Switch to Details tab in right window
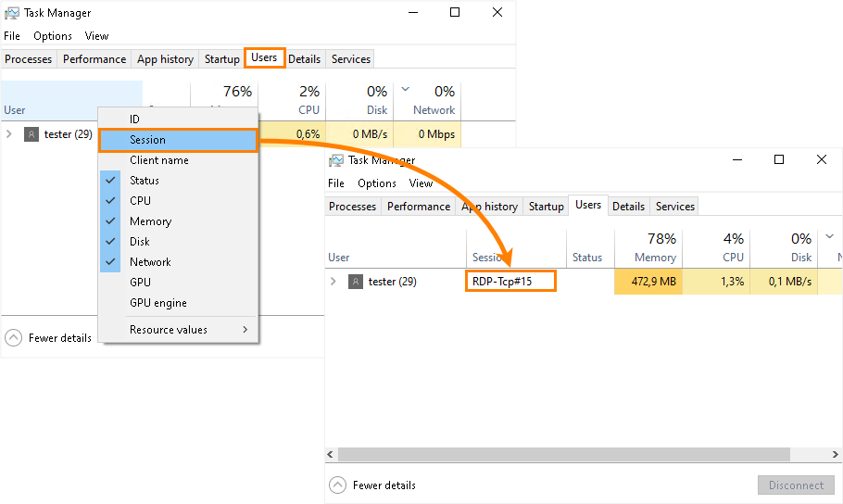843x504 pixels. coord(628,207)
